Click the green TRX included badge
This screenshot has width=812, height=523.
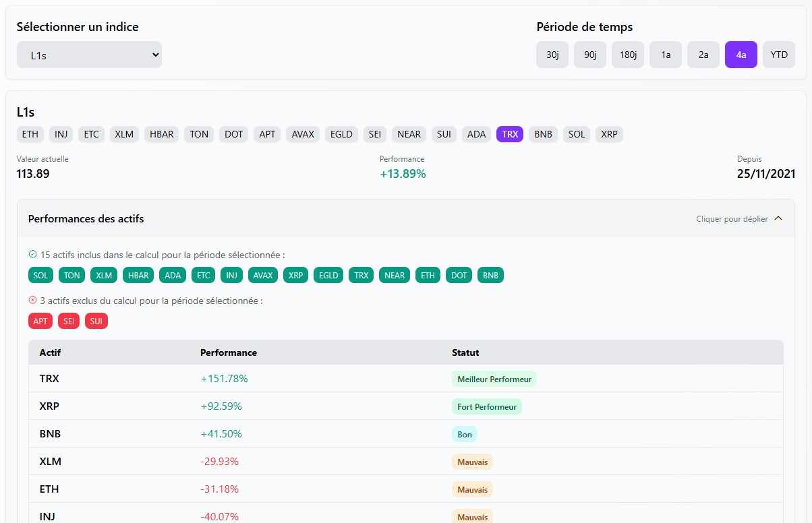pos(361,275)
